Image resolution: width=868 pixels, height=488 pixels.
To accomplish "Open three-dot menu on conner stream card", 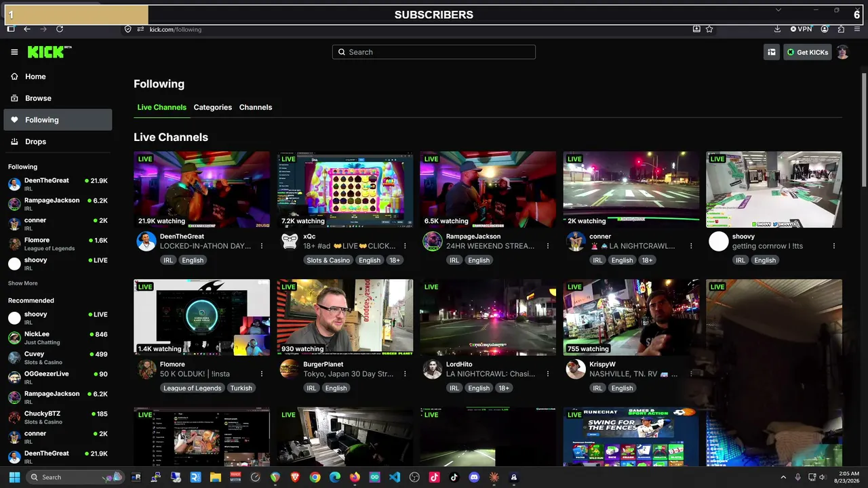I will tap(691, 246).
